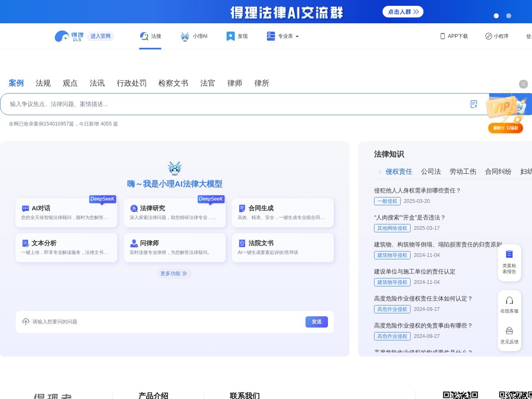Select the second banner carousel dot
The image size is (532, 399).
pyautogui.click(x=509, y=16)
